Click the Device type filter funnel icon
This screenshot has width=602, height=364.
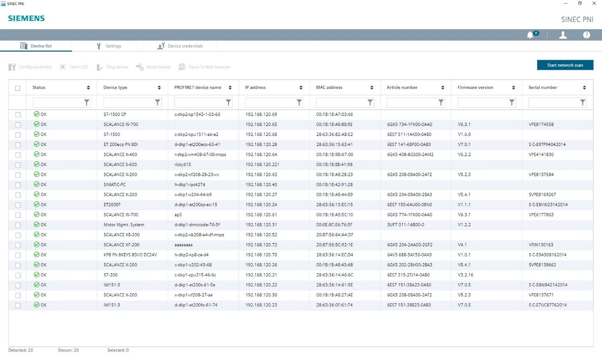tap(158, 103)
